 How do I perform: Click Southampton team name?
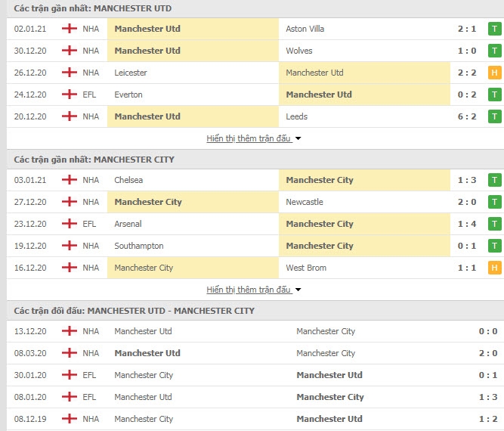pos(139,246)
